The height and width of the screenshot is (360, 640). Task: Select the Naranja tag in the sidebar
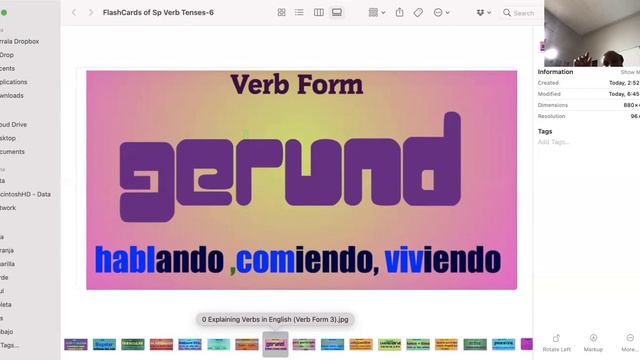tap(7, 250)
